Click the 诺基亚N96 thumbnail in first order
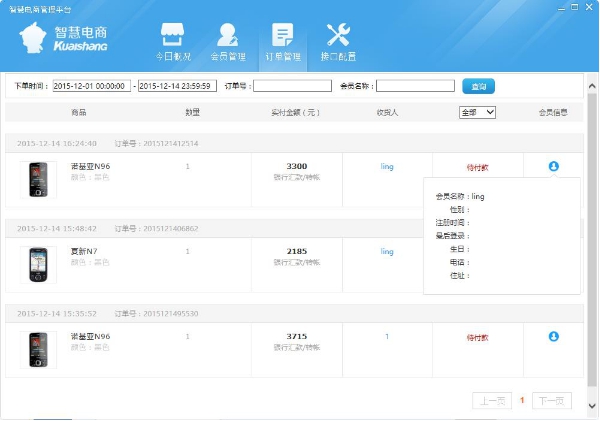The width and height of the screenshot is (600, 421). coord(37,179)
